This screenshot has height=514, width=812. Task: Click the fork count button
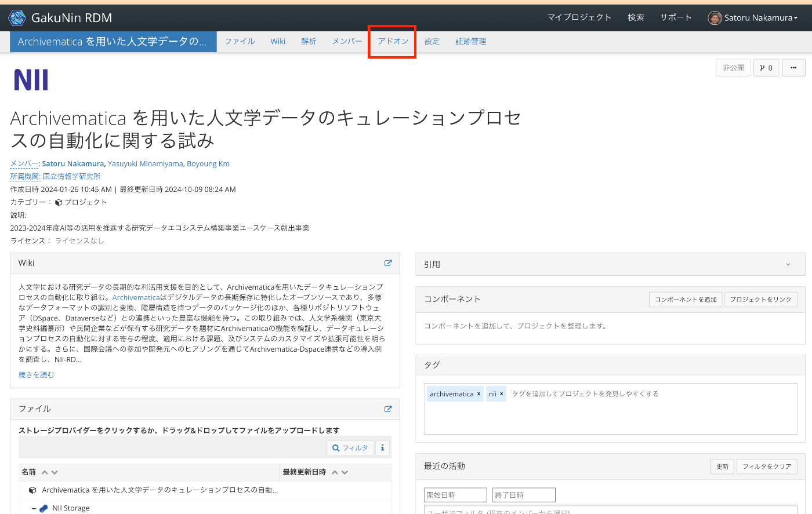(766, 68)
